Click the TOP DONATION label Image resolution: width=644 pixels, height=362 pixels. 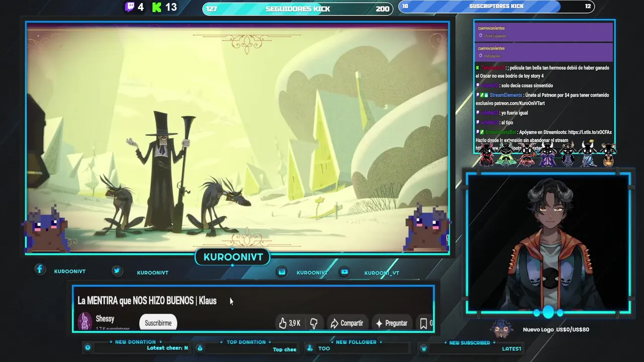click(246, 342)
